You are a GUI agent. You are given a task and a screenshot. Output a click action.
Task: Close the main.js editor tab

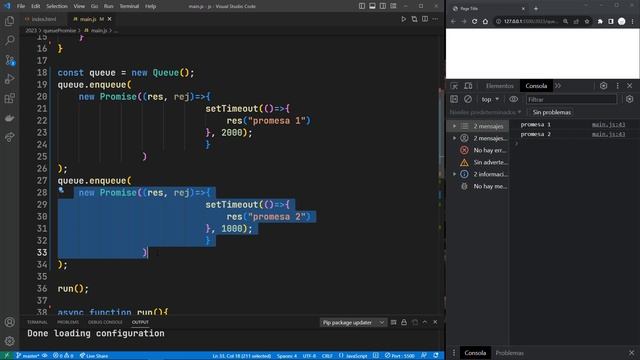point(109,19)
